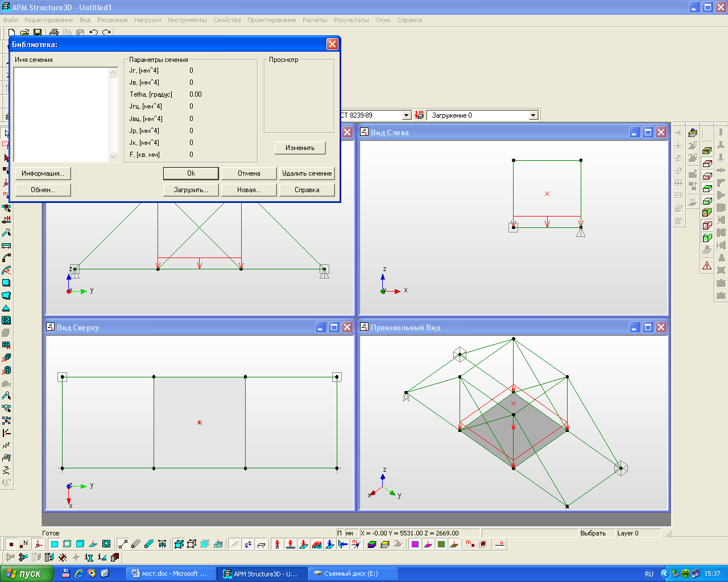Open the Редактирование menu
Image resolution: width=728 pixels, height=582 pixels.
tap(48, 20)
